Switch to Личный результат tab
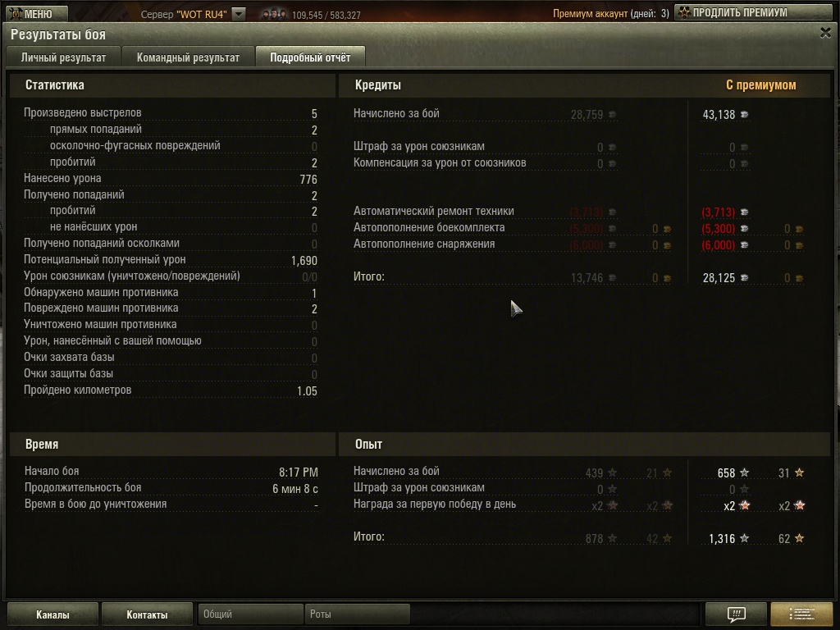This screenshot has height=630, width=840. pos(63,57)
